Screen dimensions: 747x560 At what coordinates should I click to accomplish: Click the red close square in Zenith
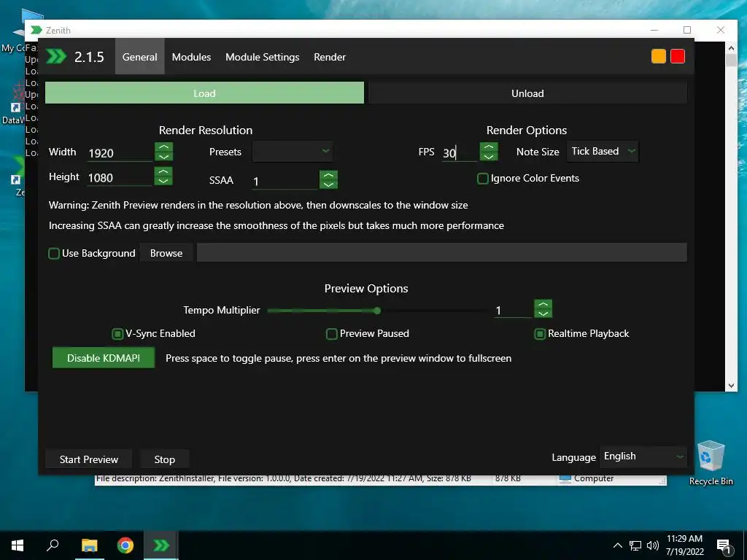(678, 56)
